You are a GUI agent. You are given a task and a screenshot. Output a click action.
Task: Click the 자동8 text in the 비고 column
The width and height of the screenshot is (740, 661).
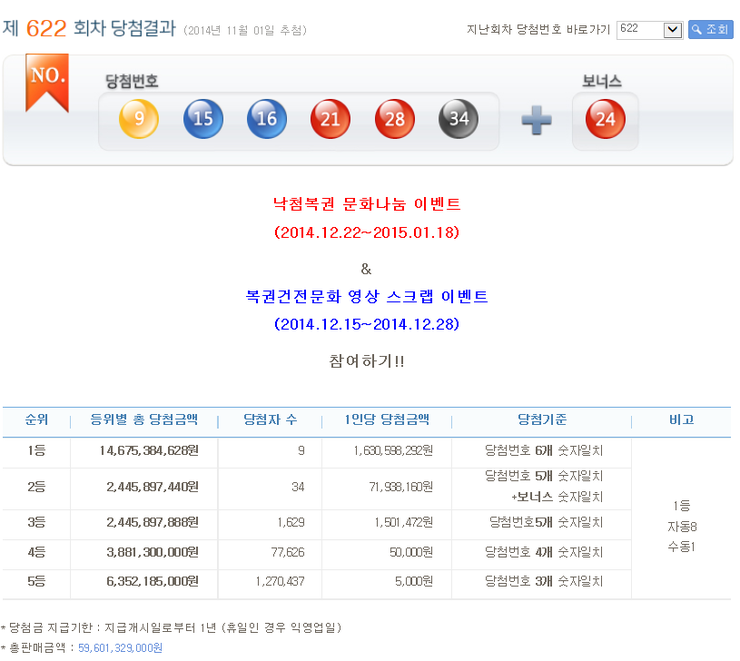681,527
